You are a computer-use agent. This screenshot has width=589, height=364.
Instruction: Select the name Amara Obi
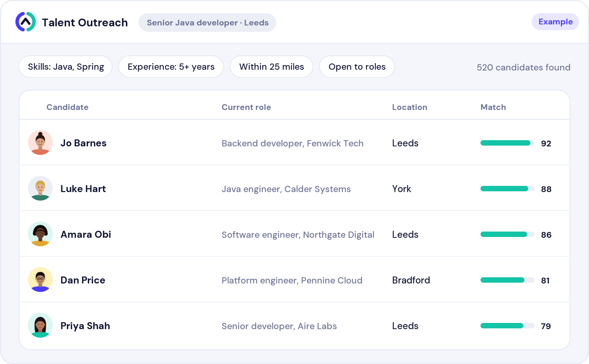coord(86,234)
